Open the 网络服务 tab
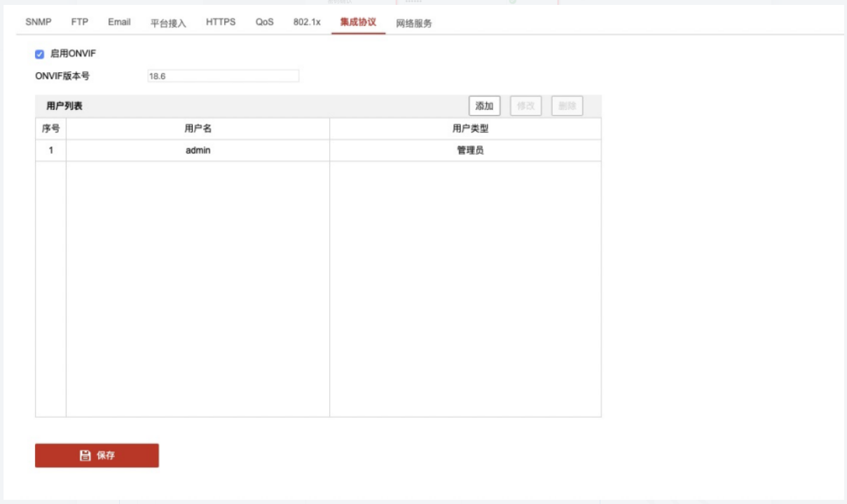847x504 pixels. [414, 22]
